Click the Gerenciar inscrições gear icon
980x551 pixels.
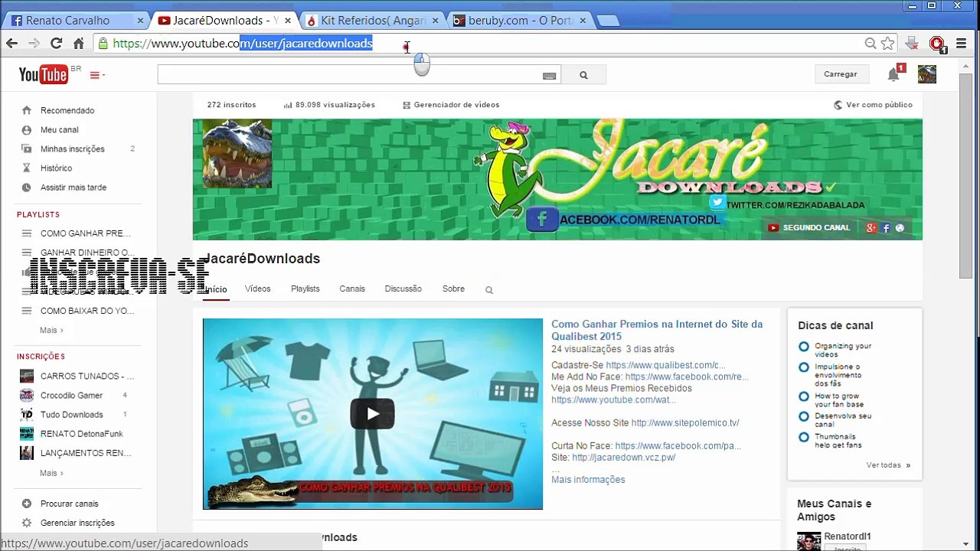27,523
